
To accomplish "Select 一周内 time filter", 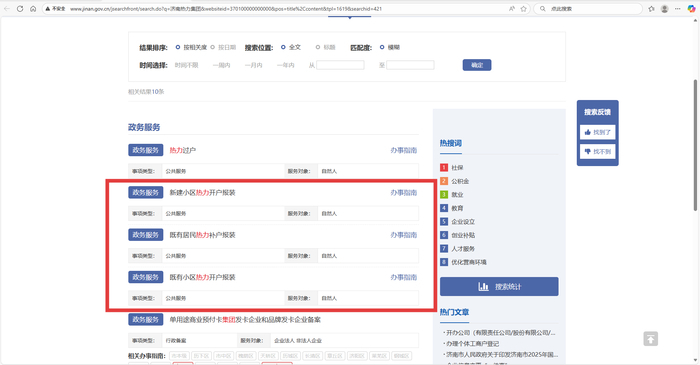I will 221,65.
